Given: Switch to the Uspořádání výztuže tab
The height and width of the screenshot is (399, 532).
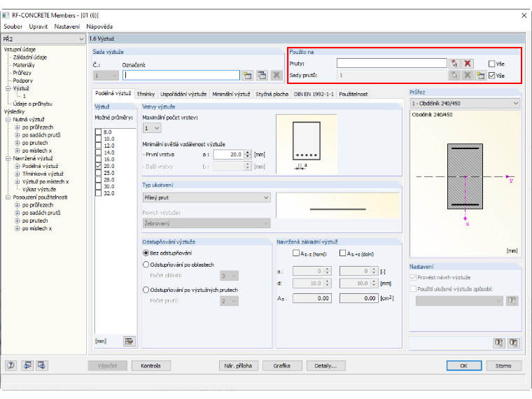Looking at the screenshot, I should tap(183, 94).
